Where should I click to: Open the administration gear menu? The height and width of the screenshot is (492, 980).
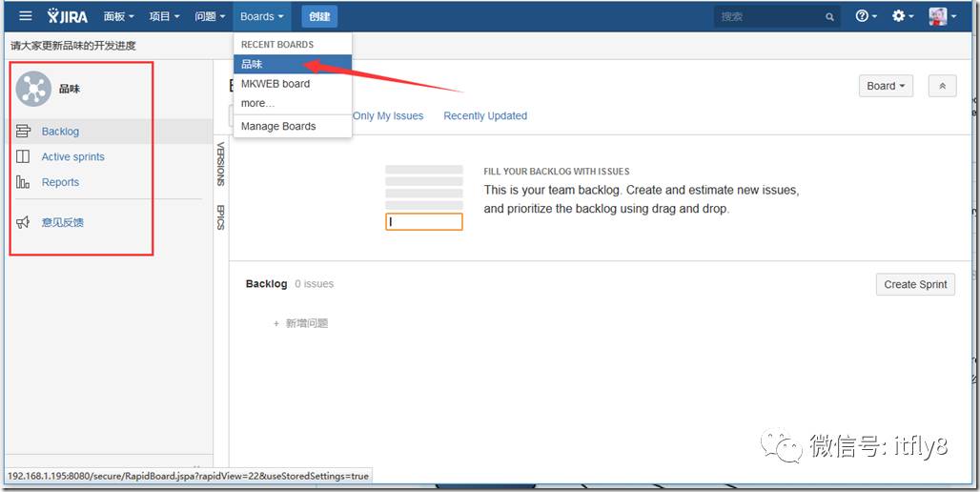click(903, 17)
